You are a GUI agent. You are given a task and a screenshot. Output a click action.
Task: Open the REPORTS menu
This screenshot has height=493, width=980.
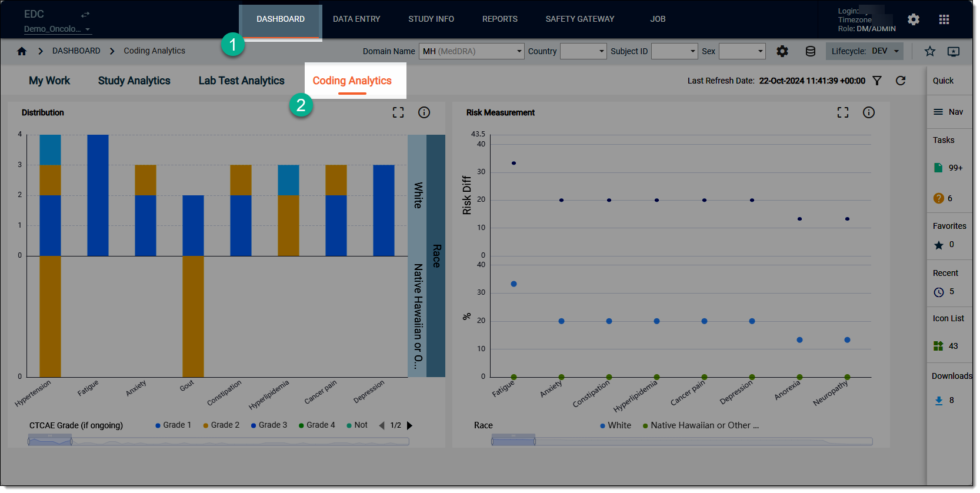(x=500, y=19)
